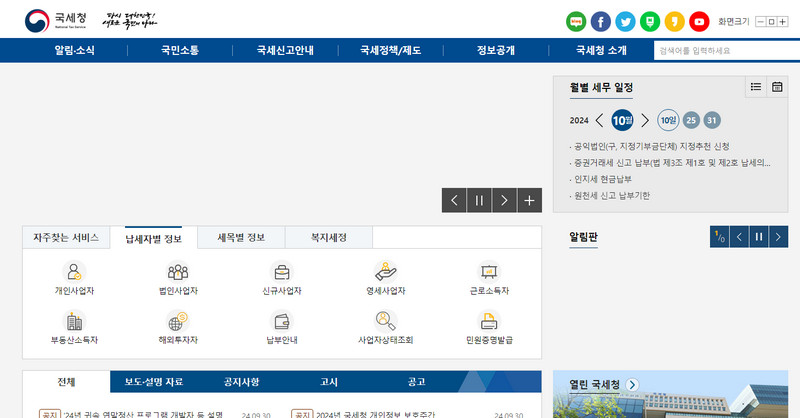Open the 국민소통 menu

tap(180, 51)
